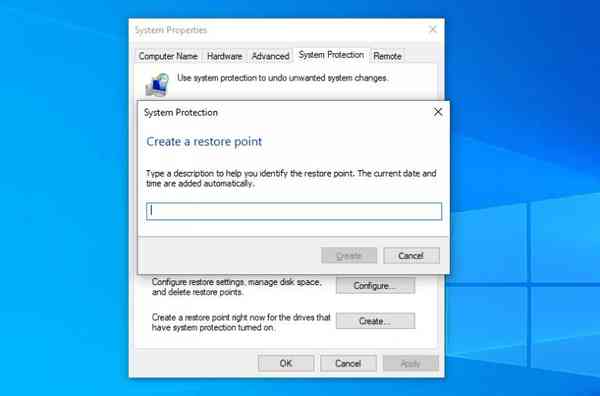Click the System Protection dialog title
This screenshot has width=600, height=396.
point(181,112)
